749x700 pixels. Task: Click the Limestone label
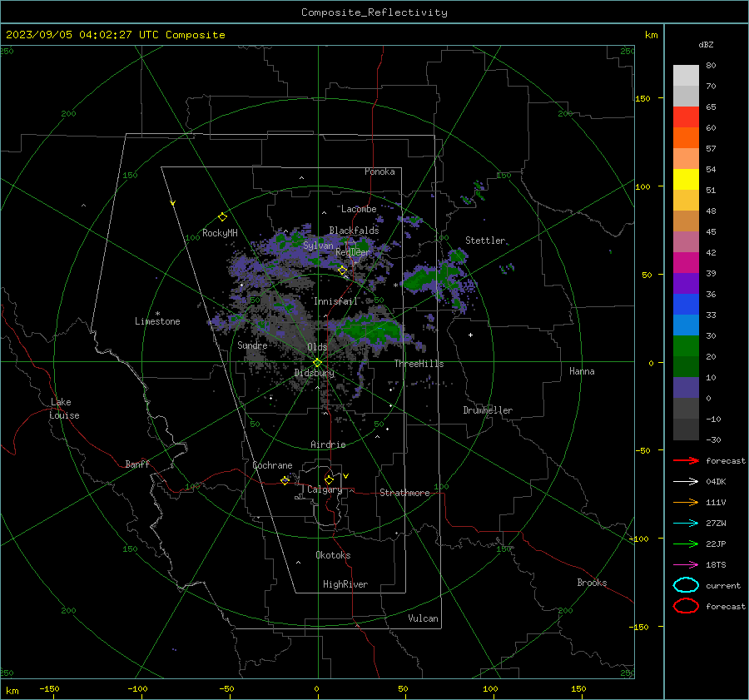pos(157,321)
